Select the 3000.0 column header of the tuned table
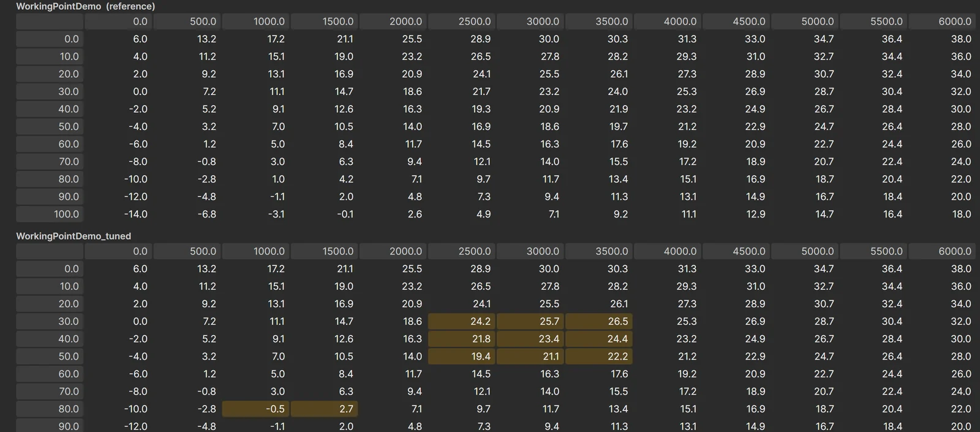This screenshot has height=432, width=980. [530, 251]
